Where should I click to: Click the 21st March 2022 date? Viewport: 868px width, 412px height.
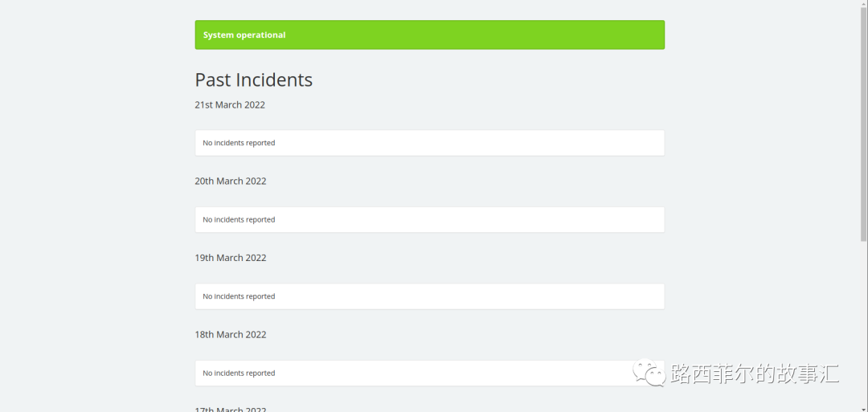click(x=230, y=104)
